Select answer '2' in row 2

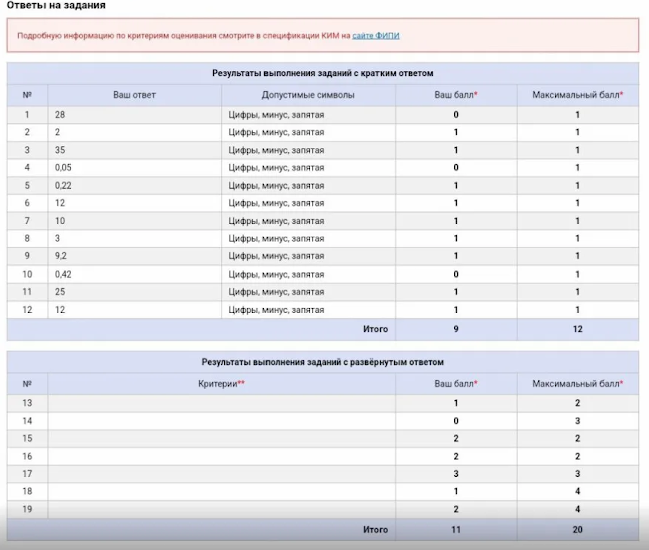pos(58,132)
